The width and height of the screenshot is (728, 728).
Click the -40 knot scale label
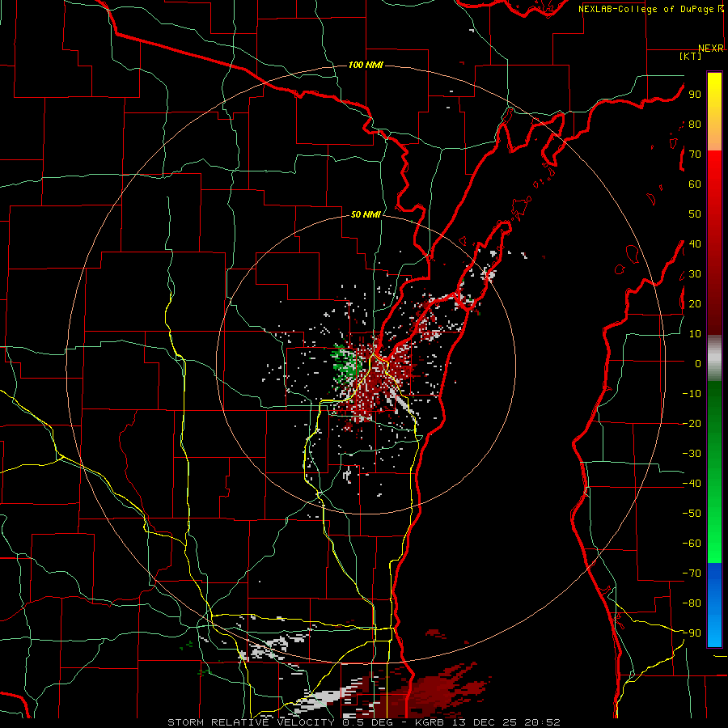pyautogui.click(x=692, y=484)
